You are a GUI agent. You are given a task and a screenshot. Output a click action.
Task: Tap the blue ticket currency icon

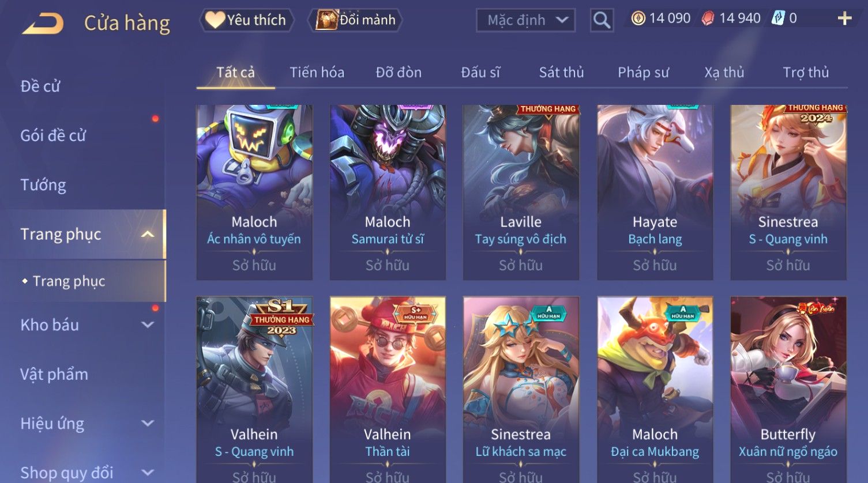click(778, 18)
